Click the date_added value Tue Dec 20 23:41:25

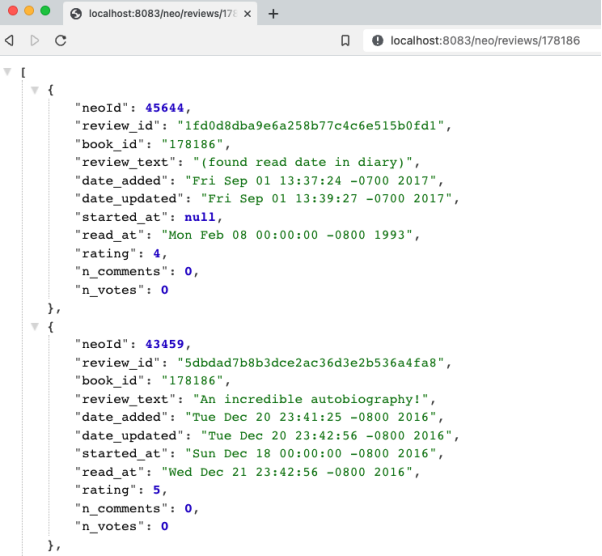310,417
